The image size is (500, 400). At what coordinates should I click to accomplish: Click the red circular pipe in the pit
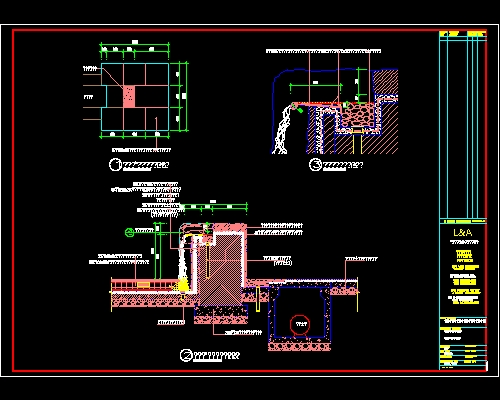[300, 324]
